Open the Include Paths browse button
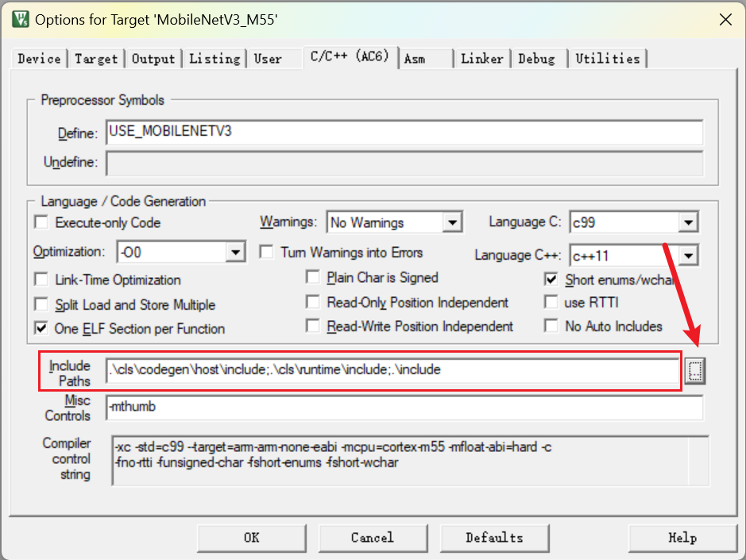 pyautogui.click(x=695, y=371)
